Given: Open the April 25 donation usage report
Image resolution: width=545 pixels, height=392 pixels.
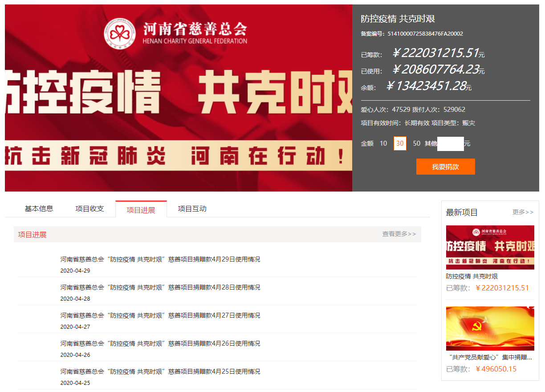Looking at the screenshot, I should tap(160, 372).
